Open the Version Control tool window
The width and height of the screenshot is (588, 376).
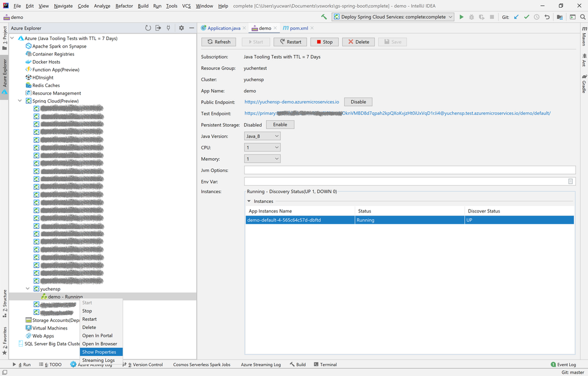(x=143, y=364)
